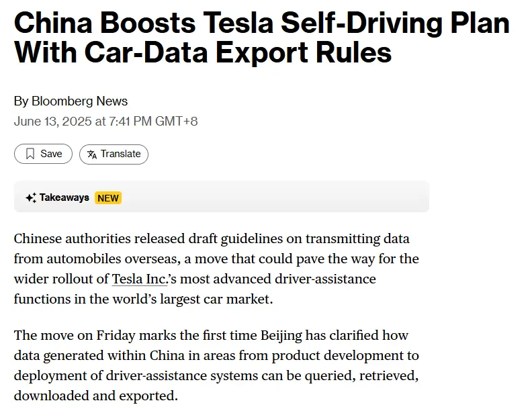Expand the Takeaways summary panel
This screenshot has height=409, width=532.
[x=222, y=197]
